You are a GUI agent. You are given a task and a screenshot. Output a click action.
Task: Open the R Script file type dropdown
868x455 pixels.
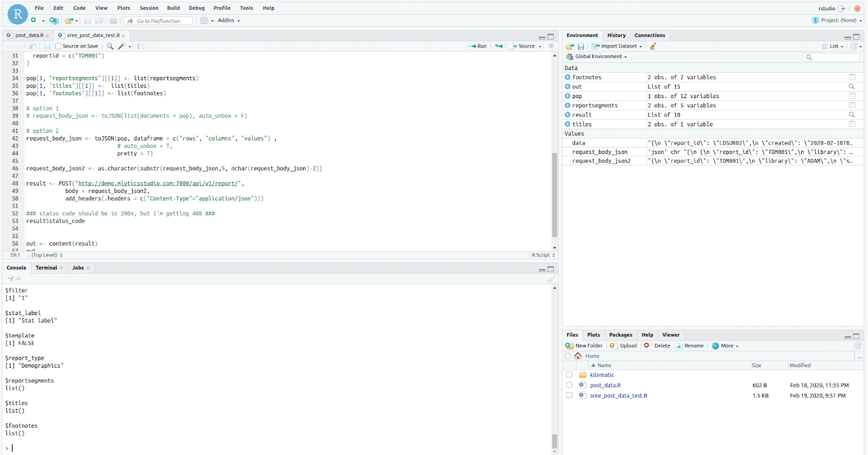543,255
